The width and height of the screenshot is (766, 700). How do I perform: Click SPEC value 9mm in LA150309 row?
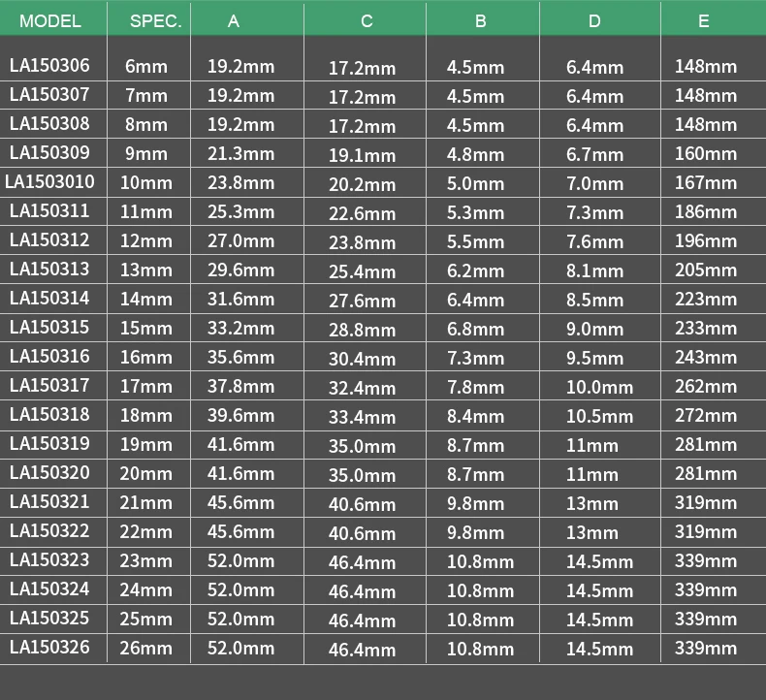pos(146,154)
